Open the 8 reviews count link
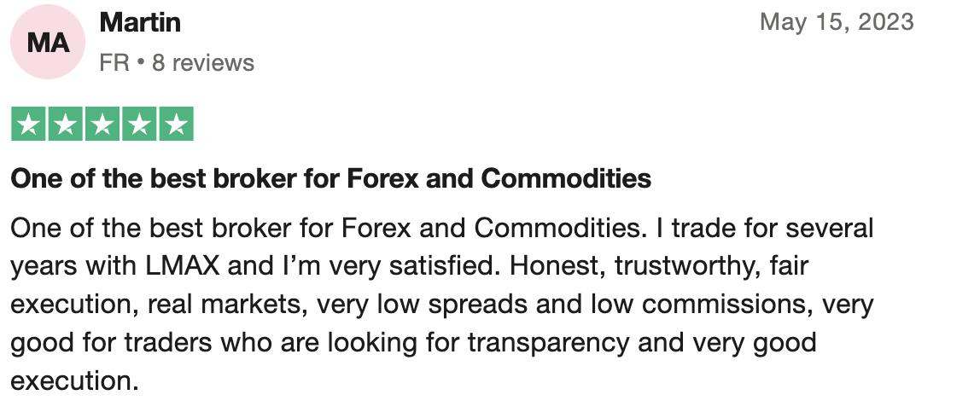The width and height of the screenshot is (980, 418). click(x=203, y=63)
